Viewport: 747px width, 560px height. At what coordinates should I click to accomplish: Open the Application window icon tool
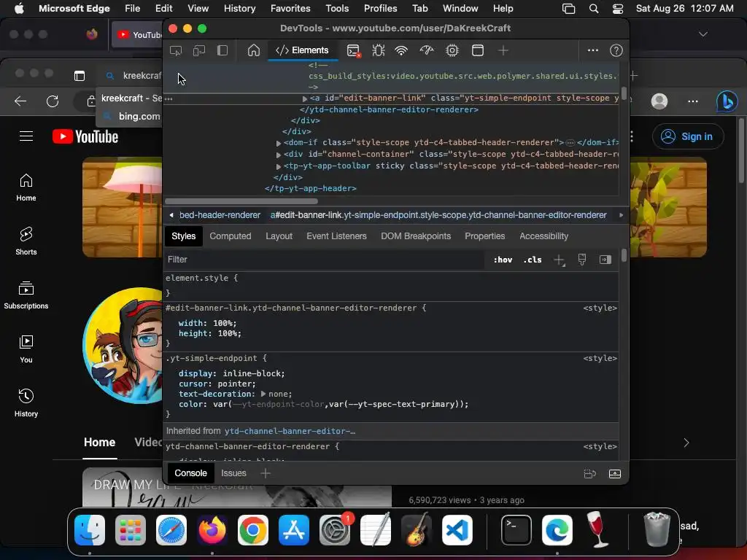[477, 50]
